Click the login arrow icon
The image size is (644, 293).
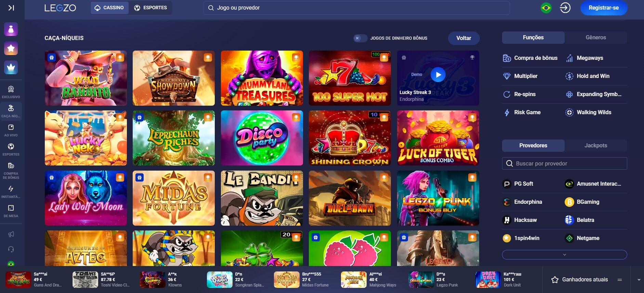565,8
